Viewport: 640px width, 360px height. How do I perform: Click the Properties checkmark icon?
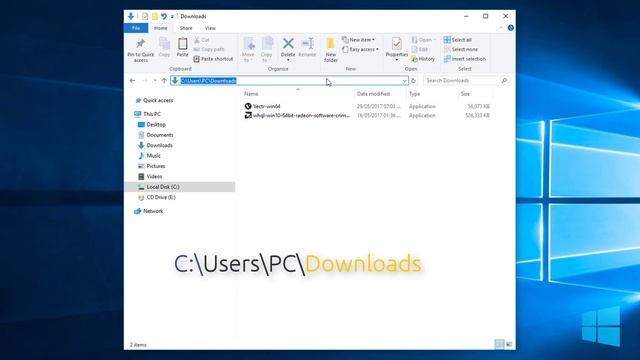(x=396, y=43)
